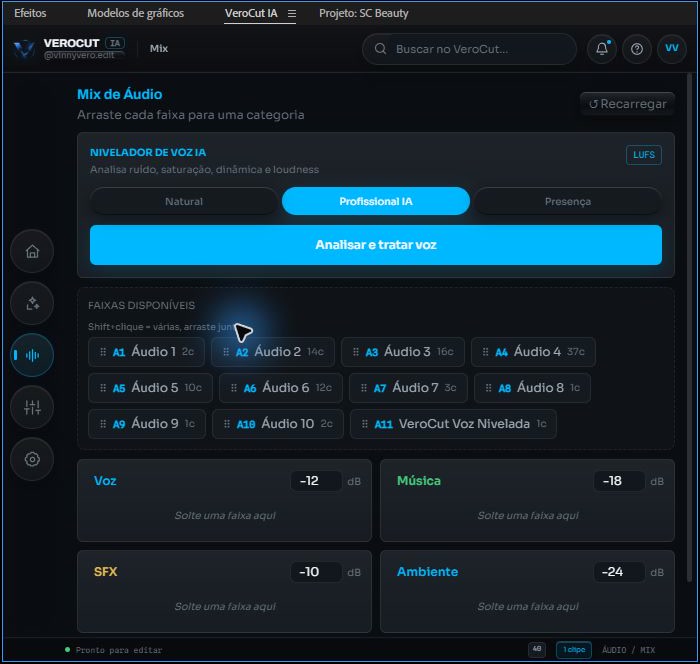Click the IA badge next to VEROCUT
The image size is (700, 664).
tap(115, 43)
